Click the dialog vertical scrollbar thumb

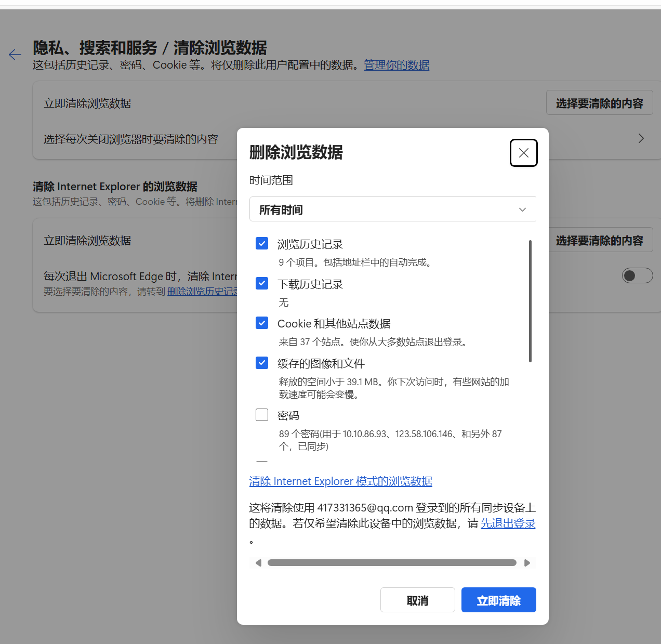tap(530, 301)
